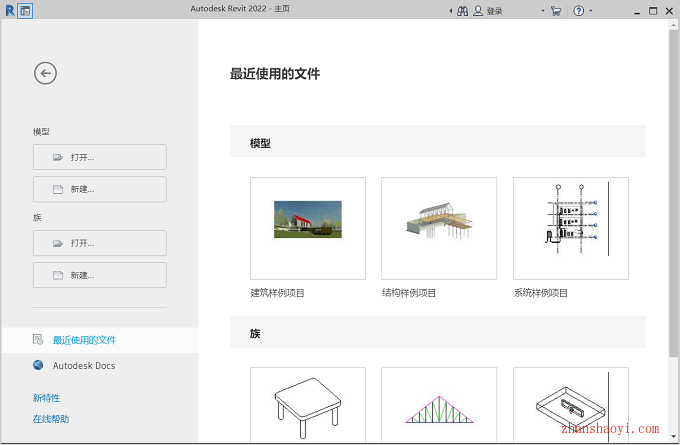680x445 pixels.
Task: Open the shopping cart Autodesk App Store icon
Action: [556, 11]
